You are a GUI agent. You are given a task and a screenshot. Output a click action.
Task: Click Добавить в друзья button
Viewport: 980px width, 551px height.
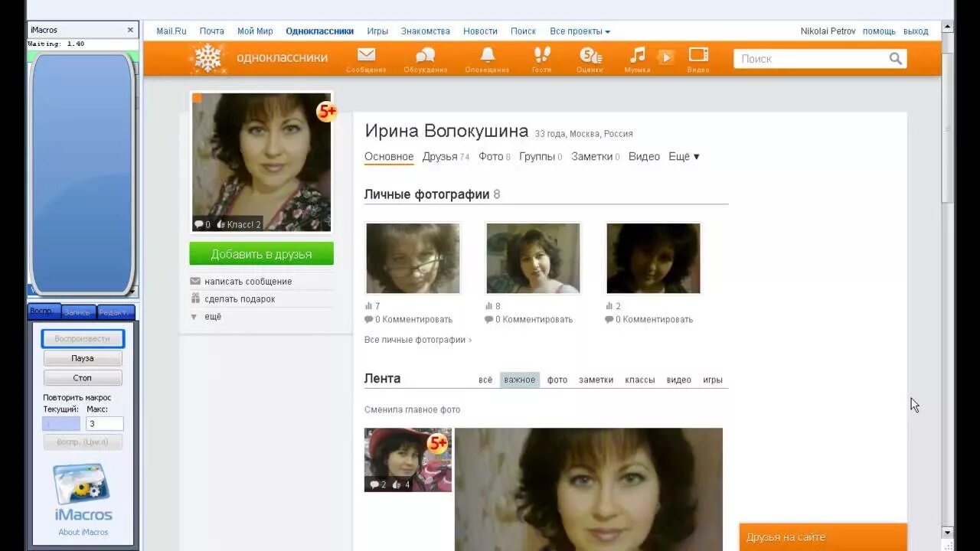(x=262, y=254)
